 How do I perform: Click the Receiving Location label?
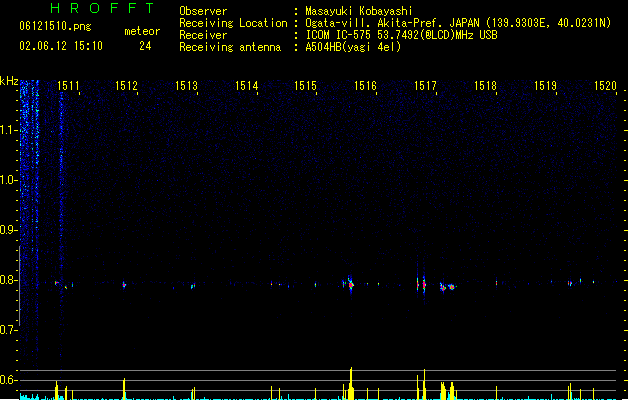tap(233, 23)
